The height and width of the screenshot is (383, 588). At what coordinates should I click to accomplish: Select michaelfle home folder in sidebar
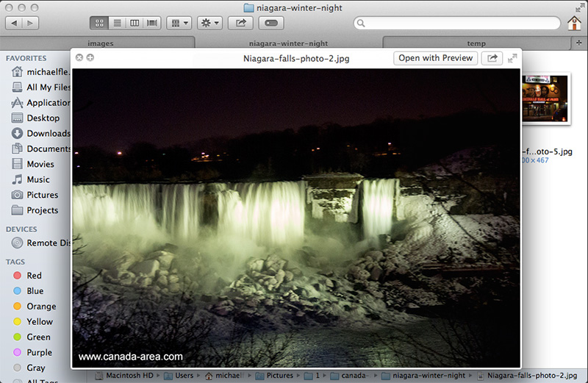tap(41, 71)
